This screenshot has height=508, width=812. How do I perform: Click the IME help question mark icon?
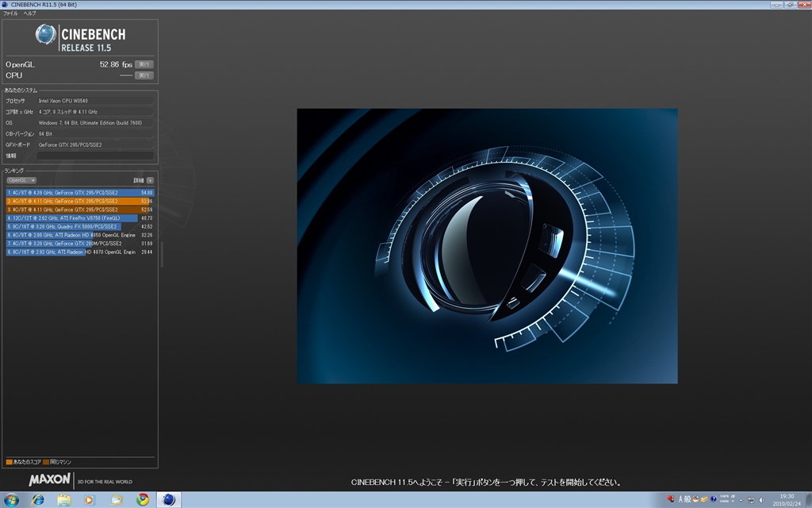(x=714, y=499)
